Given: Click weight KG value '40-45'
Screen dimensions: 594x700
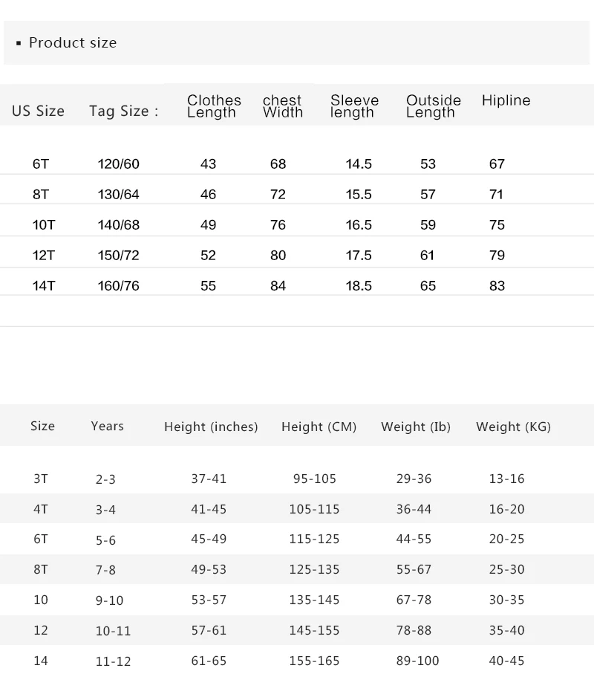Looking at the screenshot, I should (506, 661).
